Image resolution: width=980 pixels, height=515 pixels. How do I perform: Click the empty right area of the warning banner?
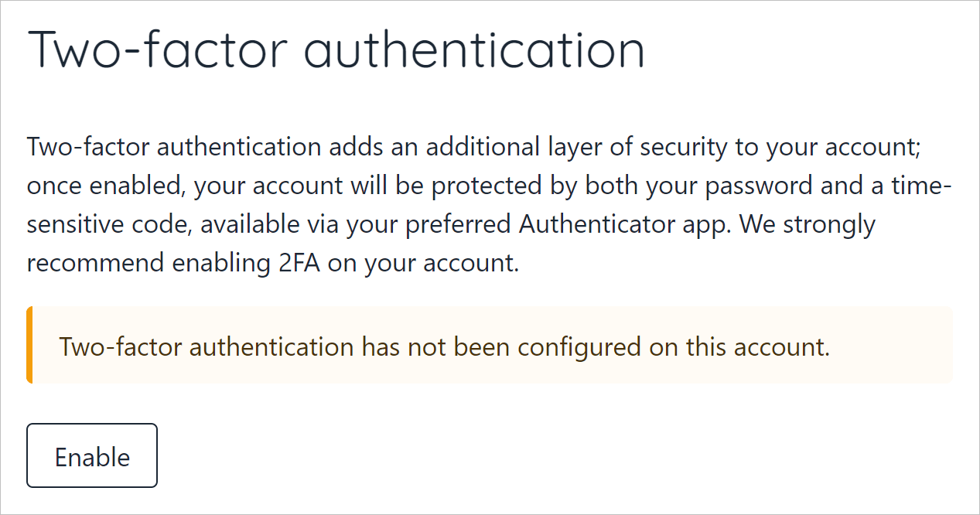pos(890,345)
